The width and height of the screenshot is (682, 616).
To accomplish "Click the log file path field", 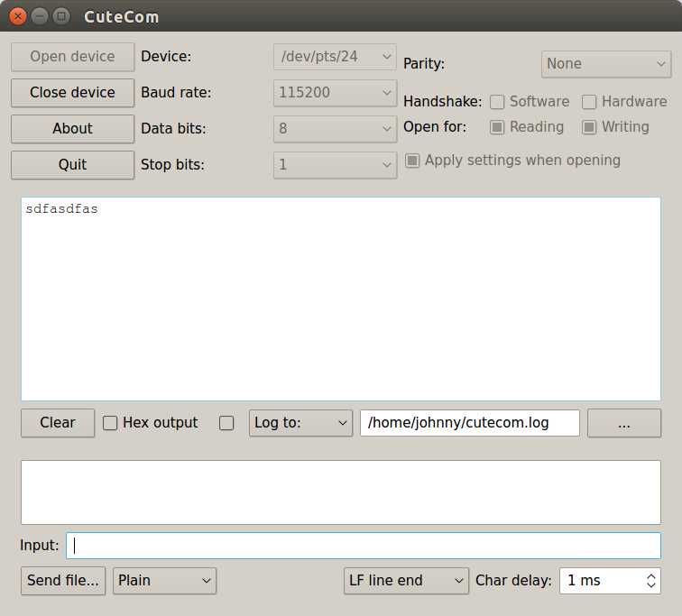I will pos(470,423).
